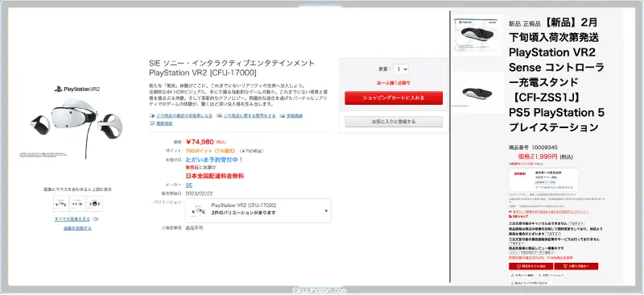Open the dropdown after 異なる場合がございます notice

tap(553, 234)
